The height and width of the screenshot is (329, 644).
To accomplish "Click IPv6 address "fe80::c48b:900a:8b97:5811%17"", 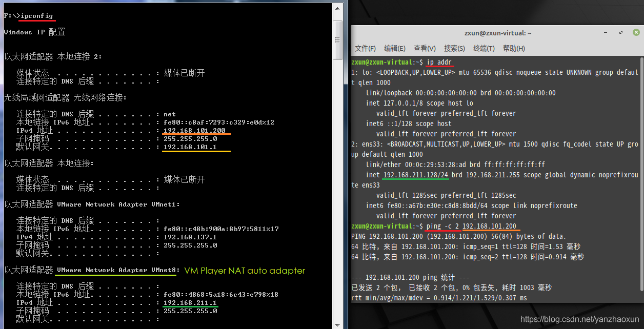I will tap(221, 229).
